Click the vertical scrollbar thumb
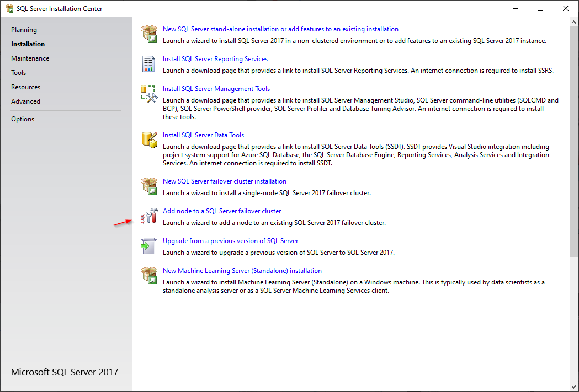Viewport: 579px width, 392px height. coord(574,142)
